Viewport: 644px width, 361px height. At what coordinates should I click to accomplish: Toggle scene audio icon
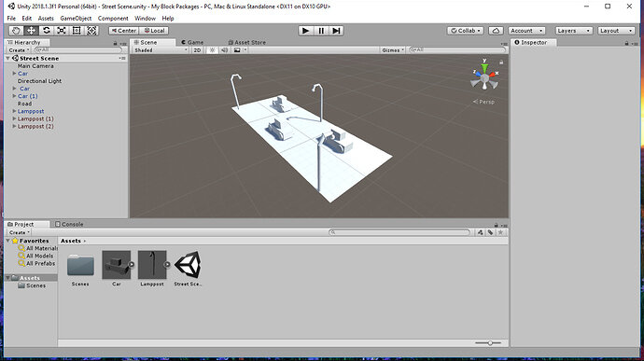[224, 50]
